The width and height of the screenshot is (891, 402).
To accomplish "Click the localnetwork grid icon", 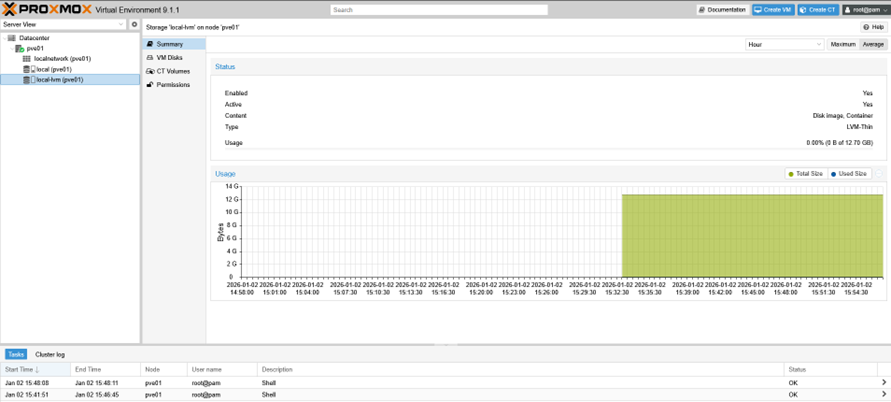I will pos(27,59).
